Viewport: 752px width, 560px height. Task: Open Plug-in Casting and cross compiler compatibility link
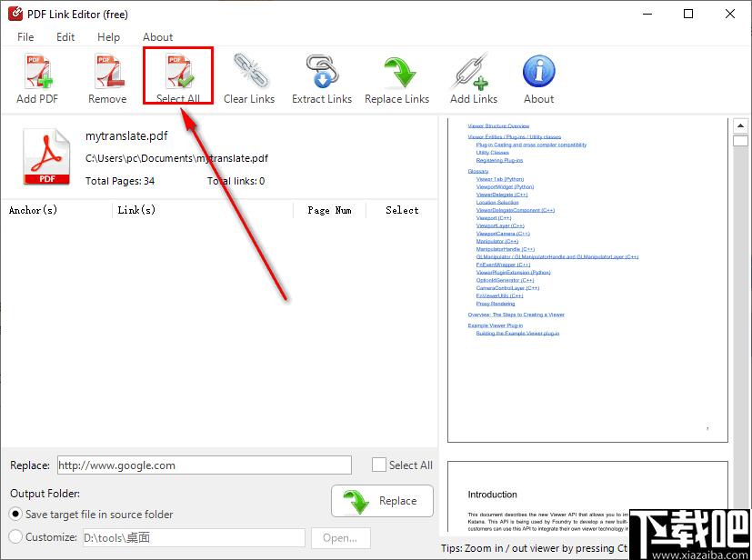[531, 145]
